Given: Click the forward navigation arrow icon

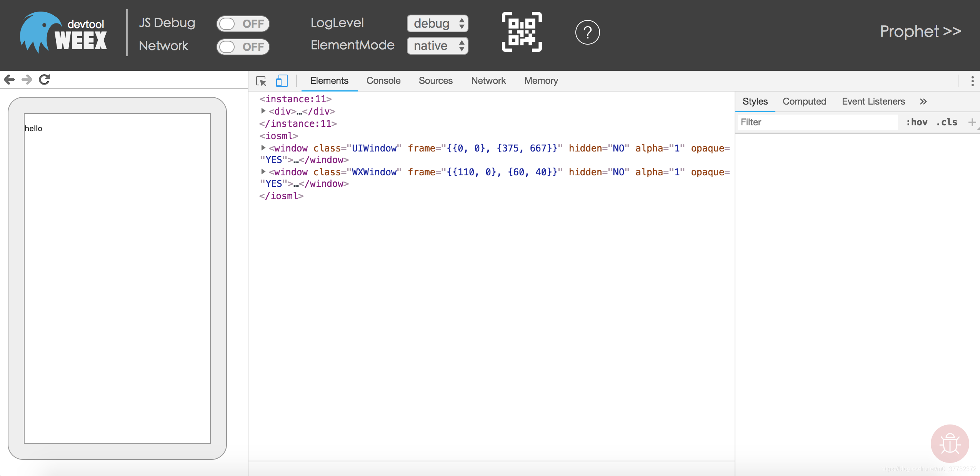Looking at the screenshot, I should pos(26,79).
